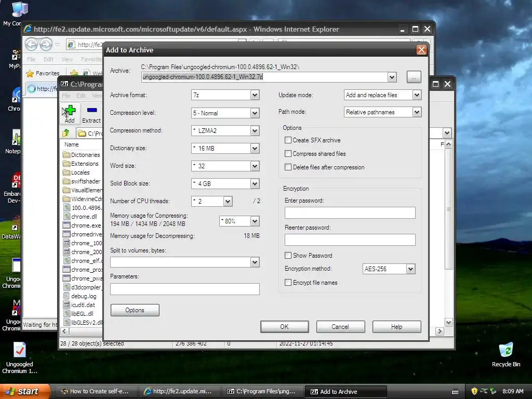Click the Back arrow in Internet Explorer
This screenshot has width=532, height=399.
click(x=32, y=44)
